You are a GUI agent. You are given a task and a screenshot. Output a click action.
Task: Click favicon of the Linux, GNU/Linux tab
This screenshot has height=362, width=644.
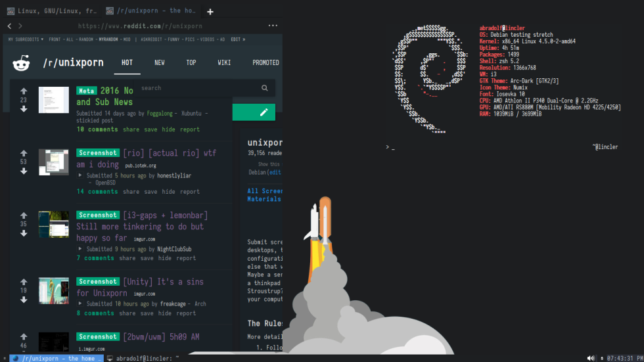pos(11,11)
